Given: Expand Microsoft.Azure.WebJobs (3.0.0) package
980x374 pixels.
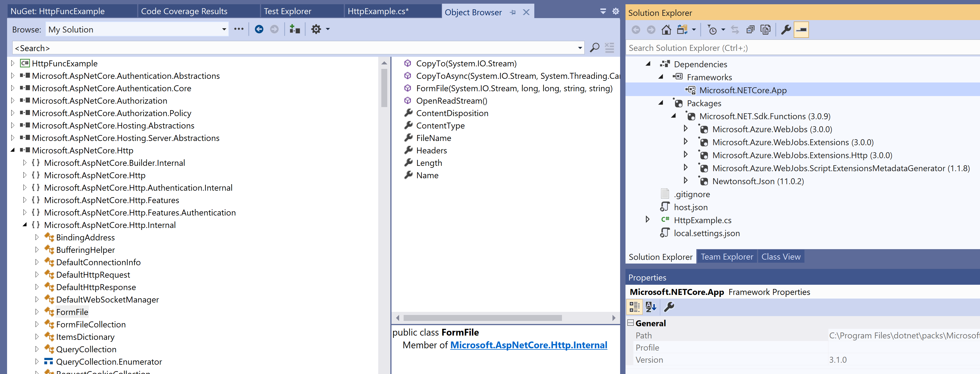Looking at the screenshot, I should coord(686,129).
